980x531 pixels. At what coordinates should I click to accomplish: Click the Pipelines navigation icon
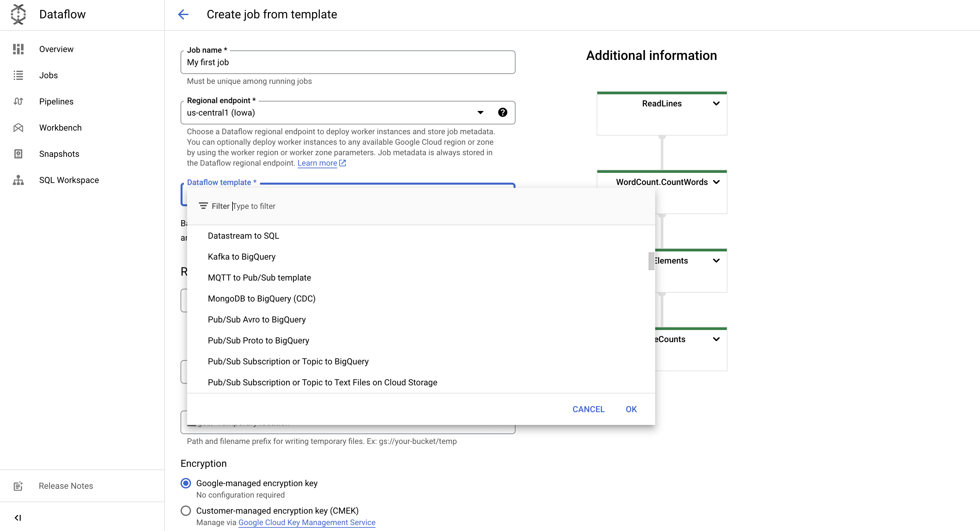point(18,101)
